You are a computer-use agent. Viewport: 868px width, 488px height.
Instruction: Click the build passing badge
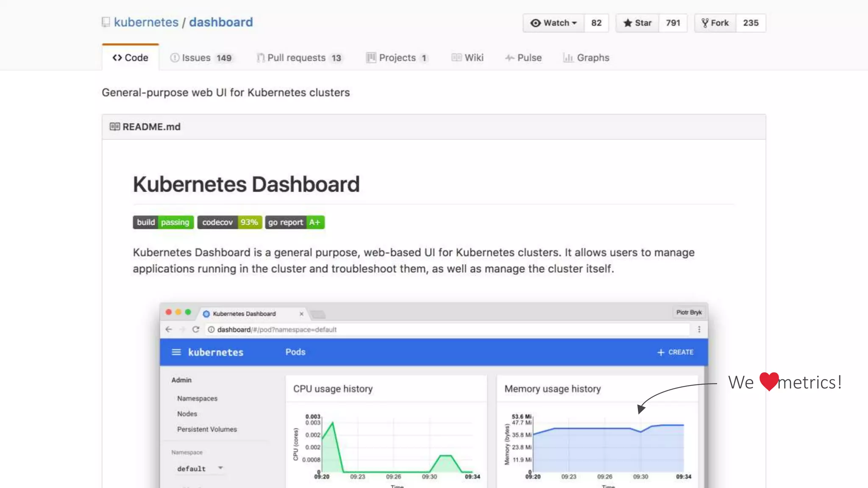coord(163,222)
